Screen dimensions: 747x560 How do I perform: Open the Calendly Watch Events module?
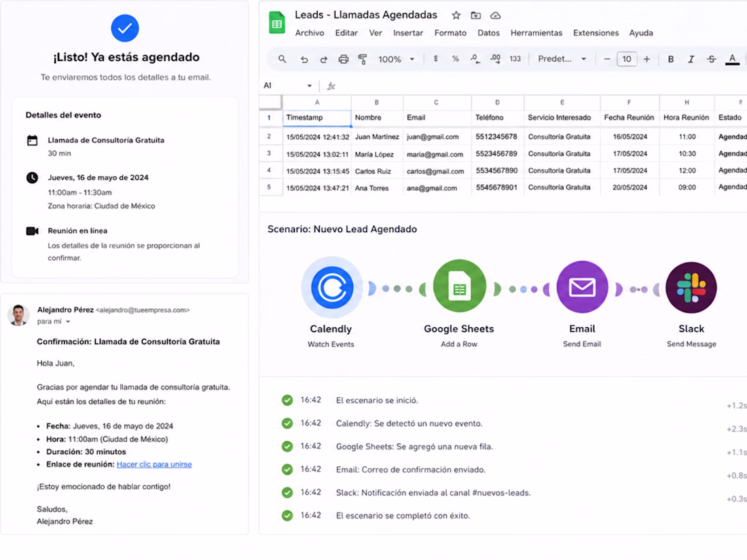[x=331, y=288]
